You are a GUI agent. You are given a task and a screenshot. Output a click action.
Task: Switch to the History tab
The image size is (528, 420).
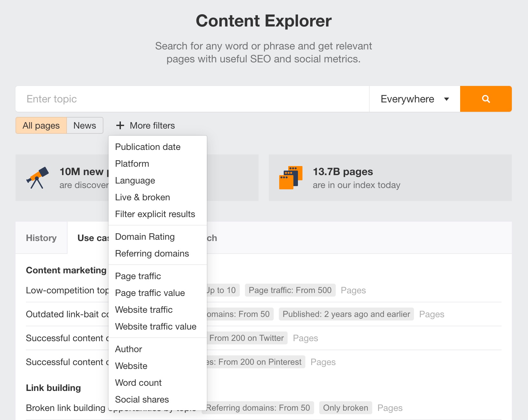pos(41,238)
